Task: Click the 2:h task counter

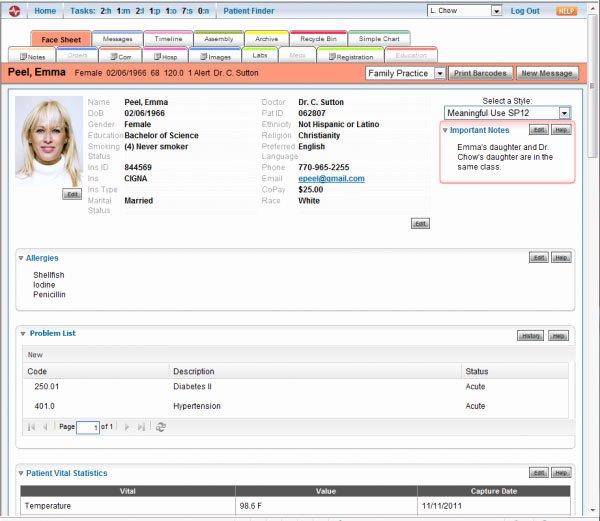Action: pyautogui.click(x=106, y=11)
